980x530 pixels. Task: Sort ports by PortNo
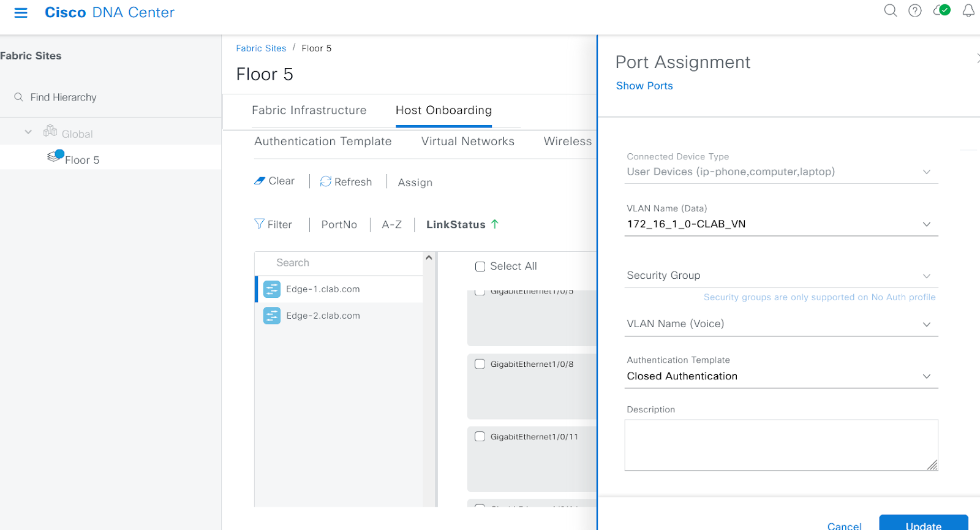[339, 225]
